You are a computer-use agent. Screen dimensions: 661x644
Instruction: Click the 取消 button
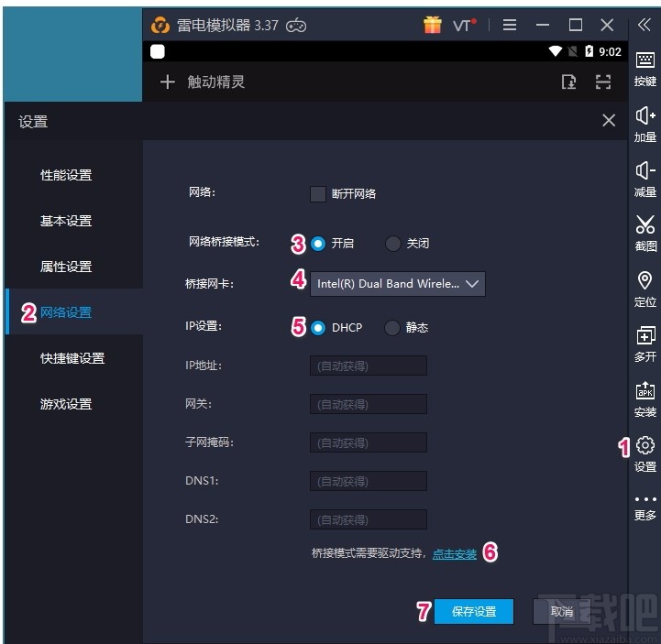pos(562,611)
